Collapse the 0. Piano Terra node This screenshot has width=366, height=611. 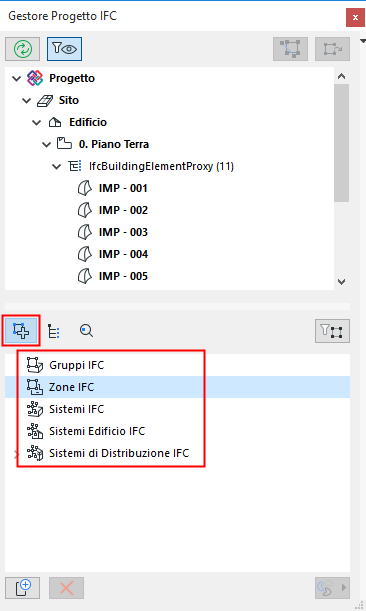click(46, 145)
